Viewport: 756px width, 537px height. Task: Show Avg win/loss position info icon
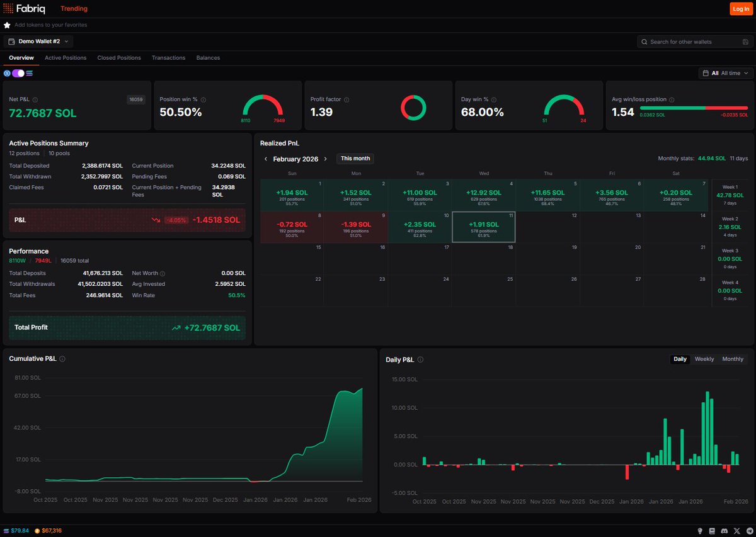click(672, 99)
